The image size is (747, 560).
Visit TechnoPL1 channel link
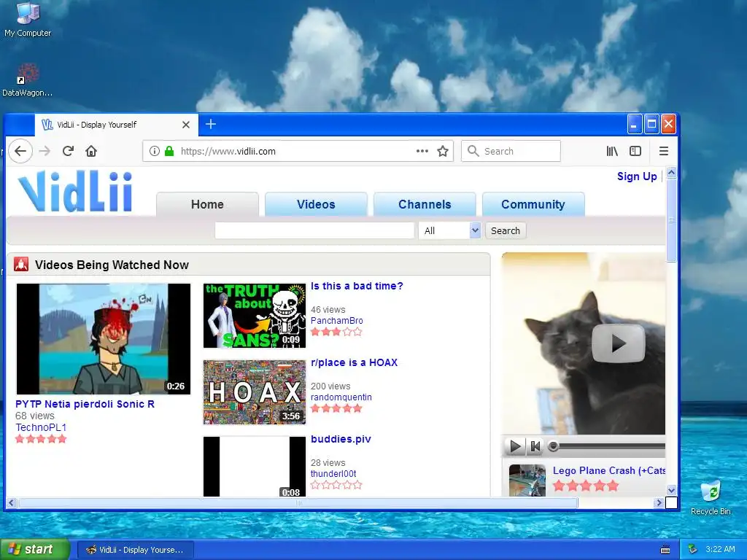(41, 427)
